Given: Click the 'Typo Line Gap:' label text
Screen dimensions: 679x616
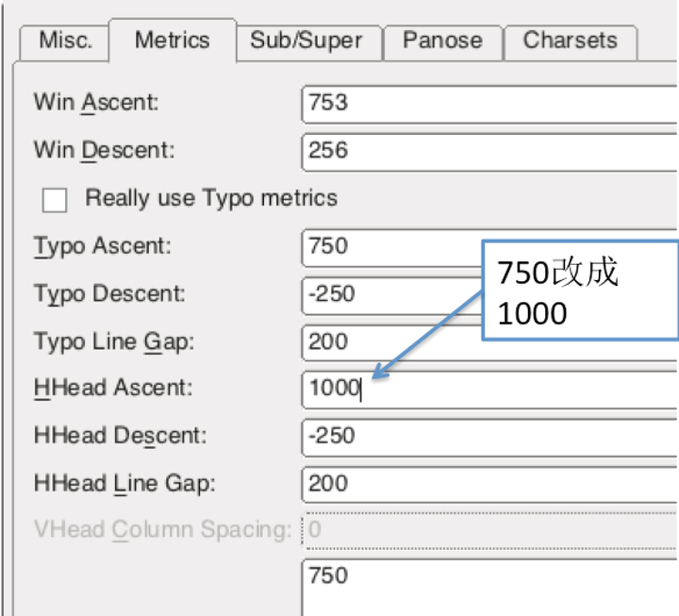Looking at the screenshot, I should (x=113, y=341).
